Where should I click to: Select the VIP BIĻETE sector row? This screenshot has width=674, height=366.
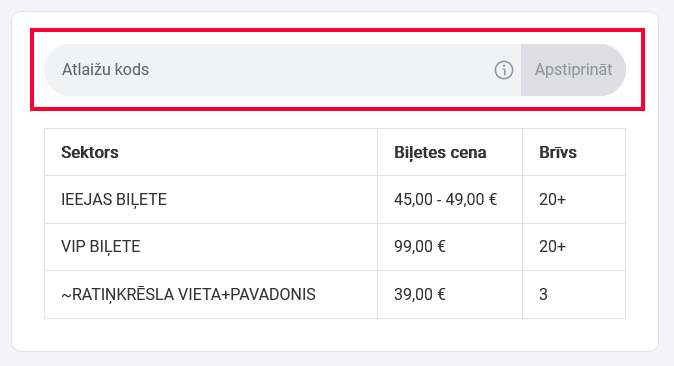click(x=335, y=247)
